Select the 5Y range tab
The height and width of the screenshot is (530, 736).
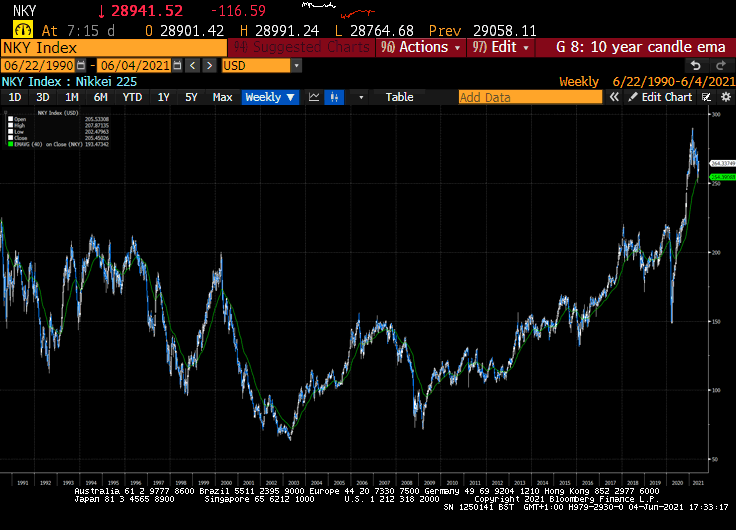click(x=191, y=97)
